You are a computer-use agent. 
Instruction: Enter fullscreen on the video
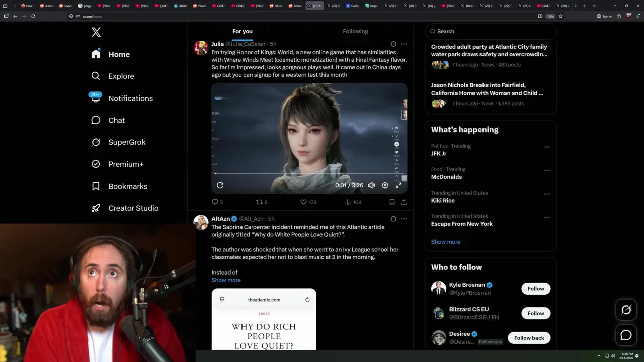398,185
